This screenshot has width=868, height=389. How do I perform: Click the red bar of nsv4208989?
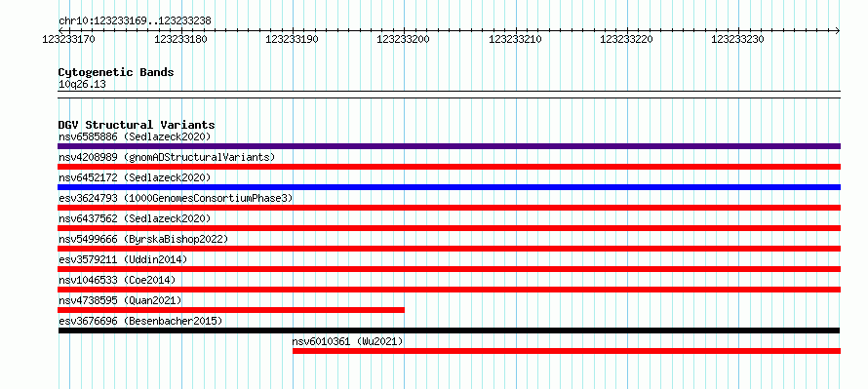tap(449, 167)
